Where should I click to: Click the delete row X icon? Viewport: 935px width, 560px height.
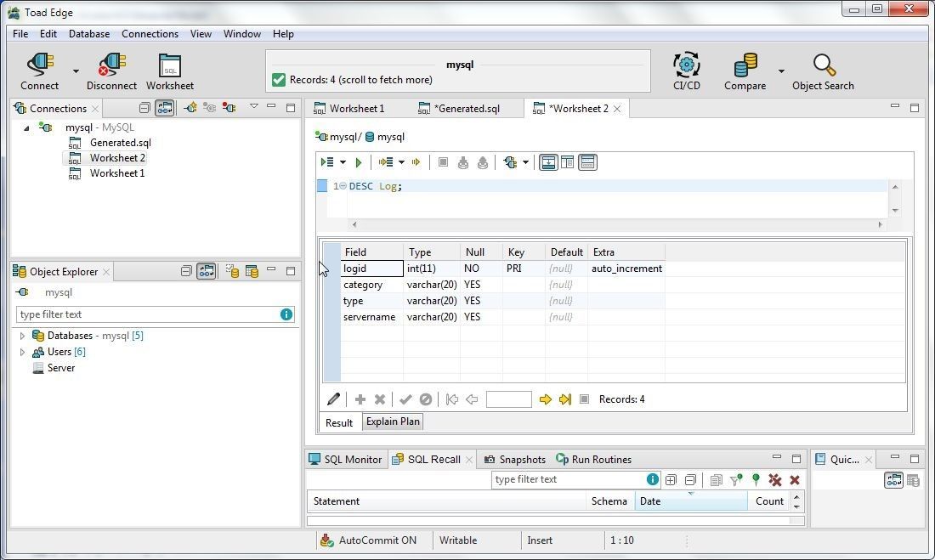[380, 399]
